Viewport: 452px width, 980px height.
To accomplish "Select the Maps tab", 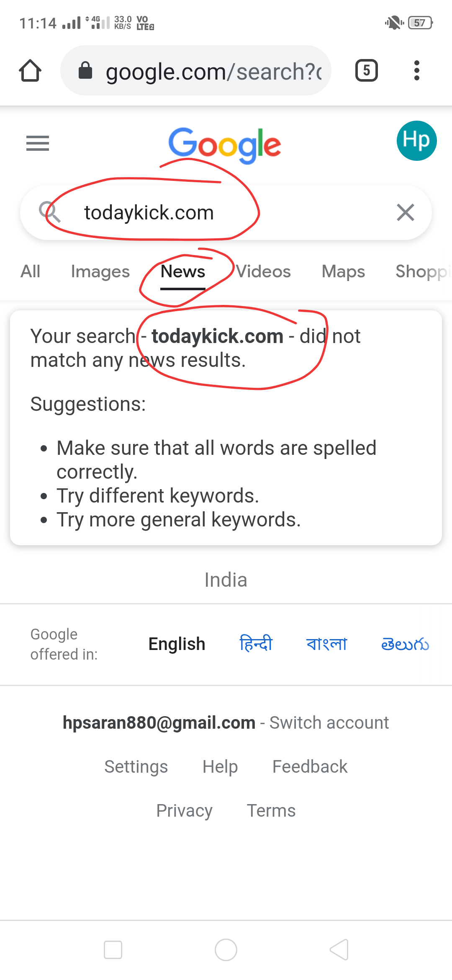I will tap(343, 271).
